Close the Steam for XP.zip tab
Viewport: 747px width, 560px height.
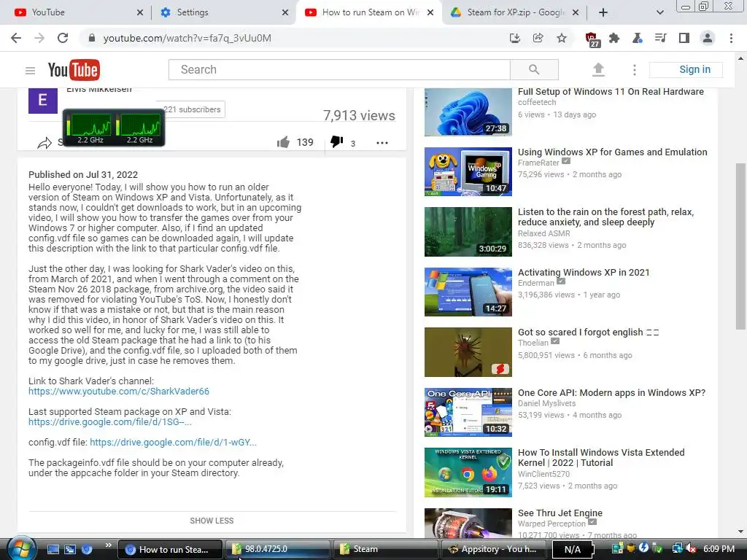576,12
